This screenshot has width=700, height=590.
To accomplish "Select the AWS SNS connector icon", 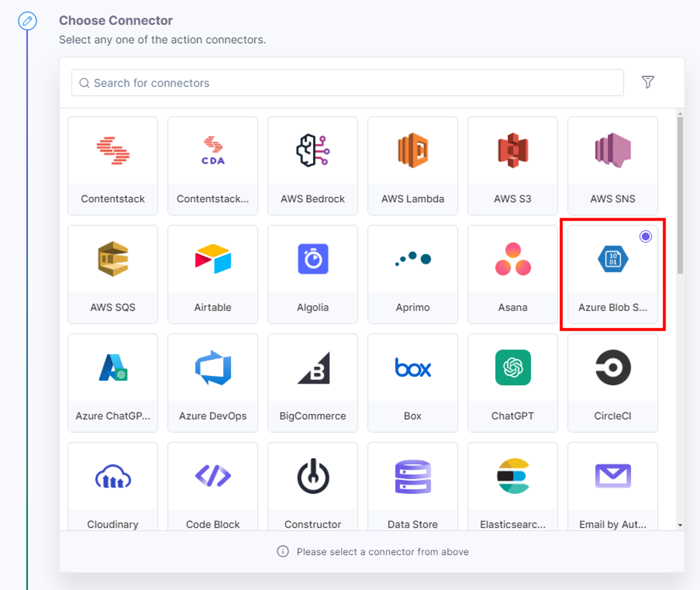I will (613, 151).
